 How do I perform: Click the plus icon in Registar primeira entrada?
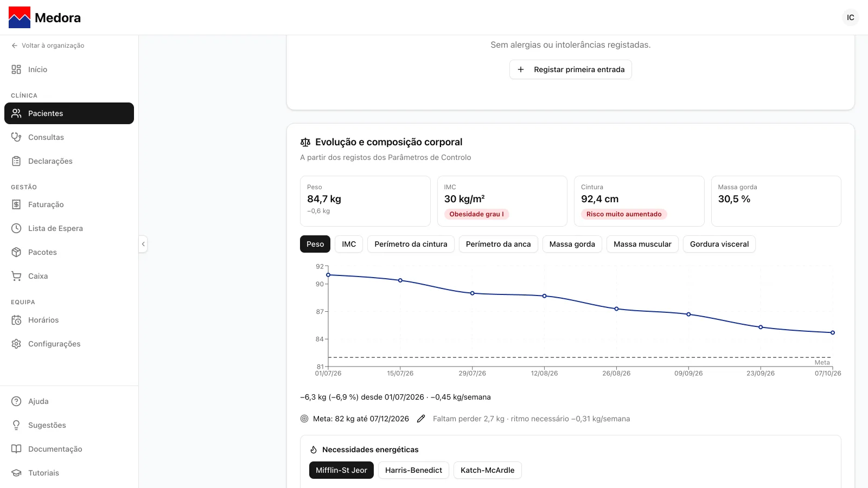pyautogui.click(x=521, y=69)
